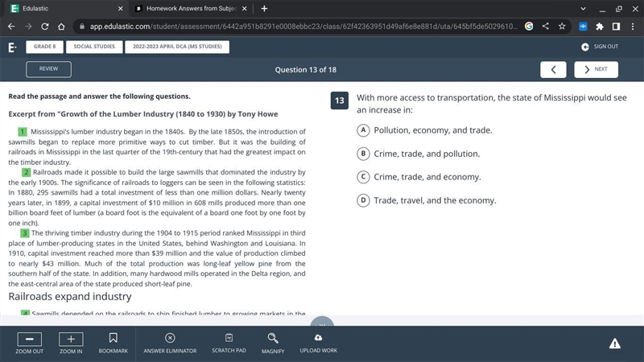Go to the previous question arrow
Viewport: 644px width, 362px height.
[x=553, y=69]
